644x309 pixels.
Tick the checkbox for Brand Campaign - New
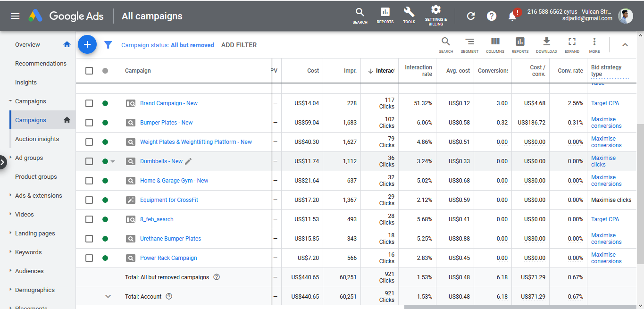(x=89, y=103)
